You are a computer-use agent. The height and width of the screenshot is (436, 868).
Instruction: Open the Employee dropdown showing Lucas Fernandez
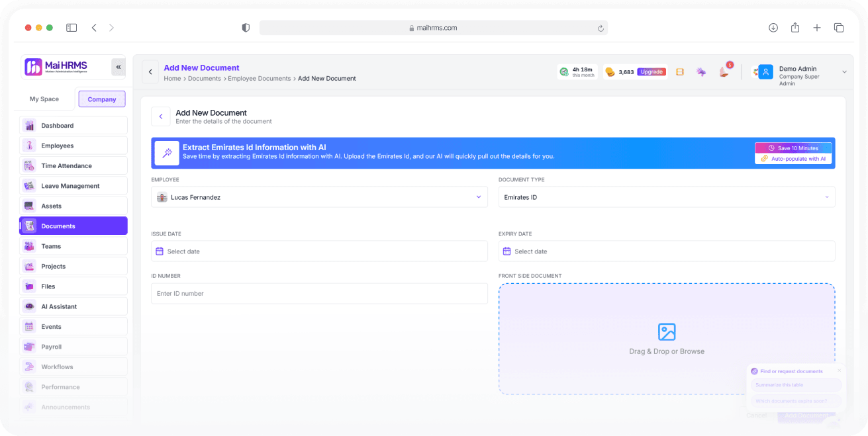[x=319, y=197]
